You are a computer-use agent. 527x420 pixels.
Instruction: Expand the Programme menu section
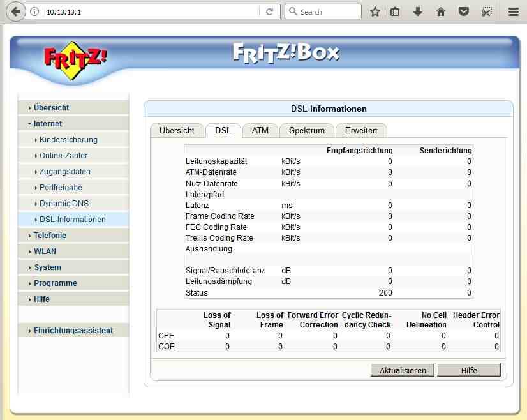73,283
